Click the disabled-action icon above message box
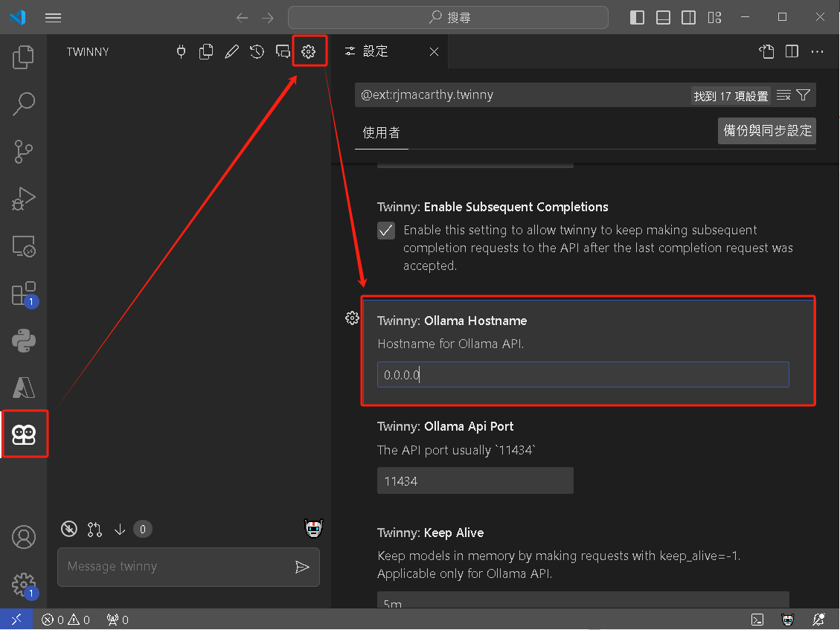 [69, 530]
